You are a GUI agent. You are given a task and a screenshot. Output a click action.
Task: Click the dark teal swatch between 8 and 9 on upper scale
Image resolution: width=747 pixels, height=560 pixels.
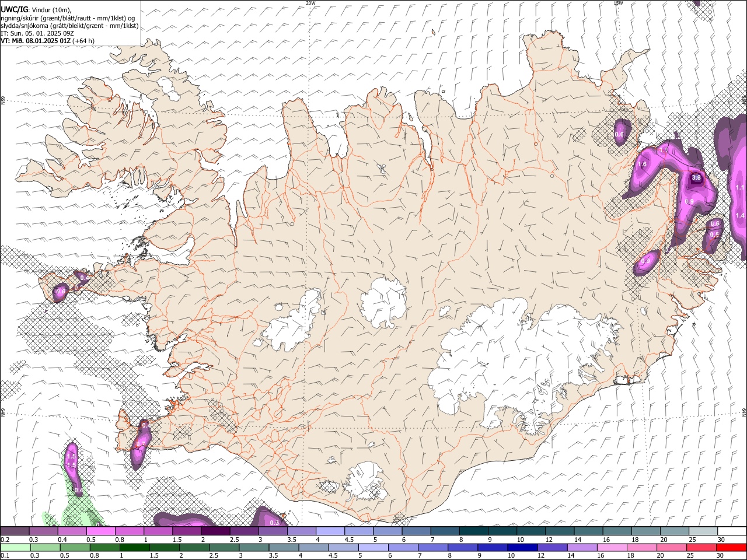(474, 531)
